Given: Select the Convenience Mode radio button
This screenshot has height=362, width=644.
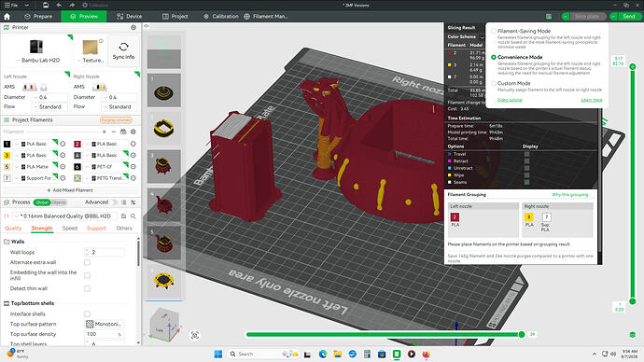Looking at the screenshot, I should [494, 58].
